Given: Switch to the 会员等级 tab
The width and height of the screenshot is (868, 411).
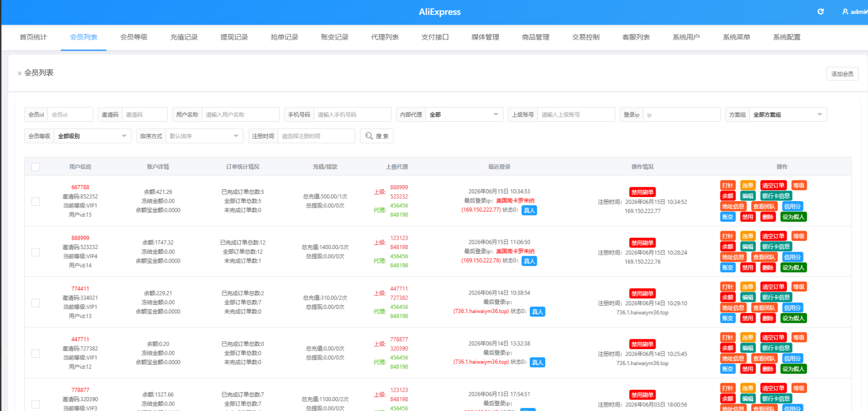Looking at the screenshot, I should pos(134,37).
